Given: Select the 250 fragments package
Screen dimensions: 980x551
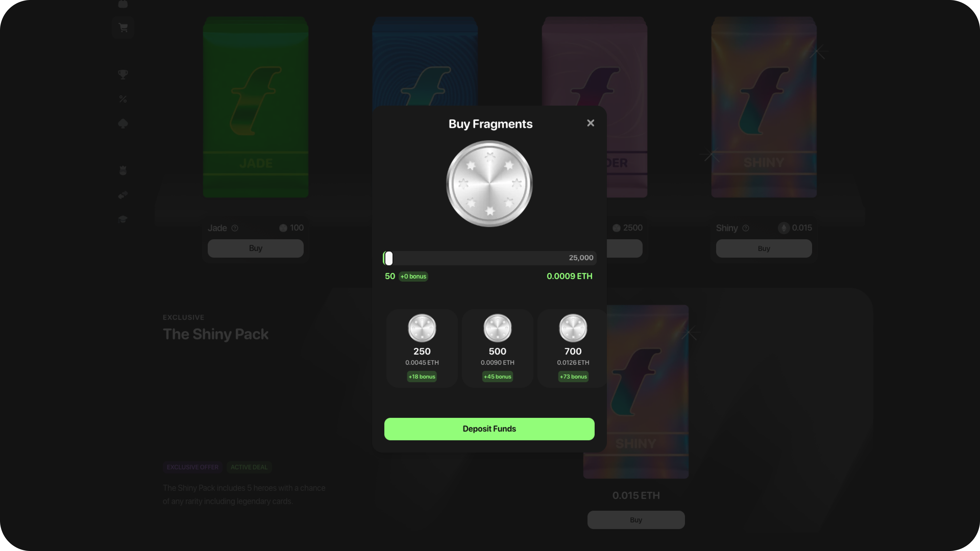Looking at the screenshot, I should [422, 348].
